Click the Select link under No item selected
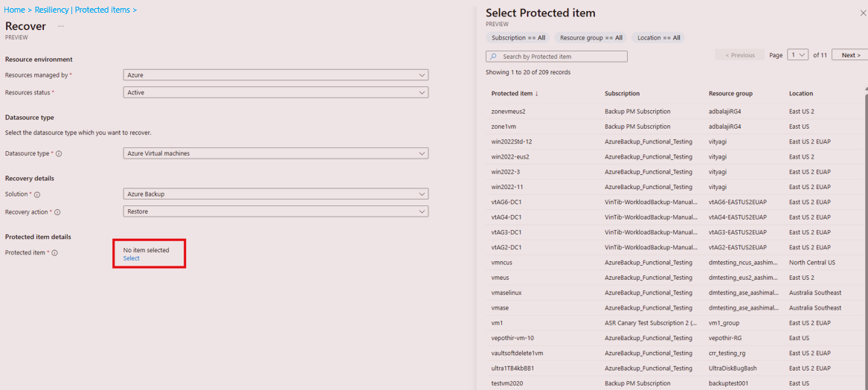 pos(131,258)
